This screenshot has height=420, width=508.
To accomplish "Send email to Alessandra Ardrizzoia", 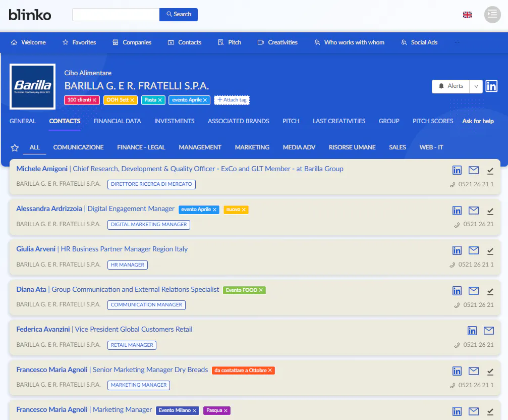I will coord(473,211).
